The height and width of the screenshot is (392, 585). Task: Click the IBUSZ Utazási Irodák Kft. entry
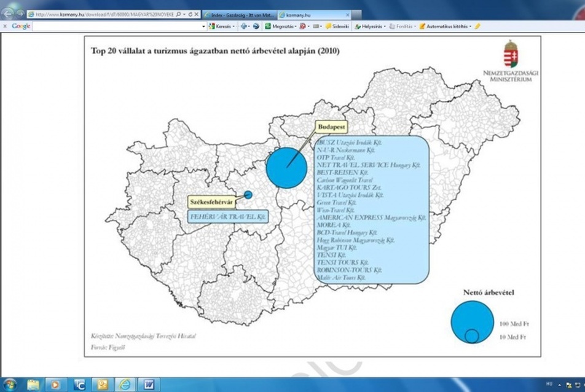pyautogui.click(x=349, y=143)
